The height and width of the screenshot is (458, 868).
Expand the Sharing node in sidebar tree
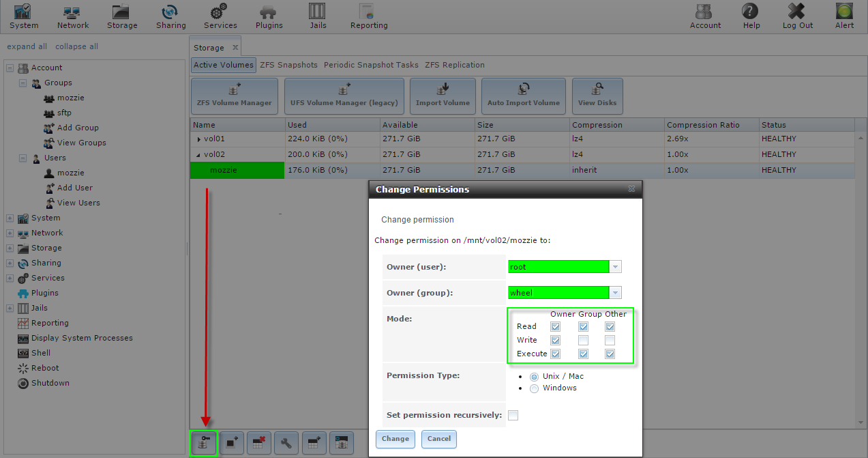coord(10,263)
